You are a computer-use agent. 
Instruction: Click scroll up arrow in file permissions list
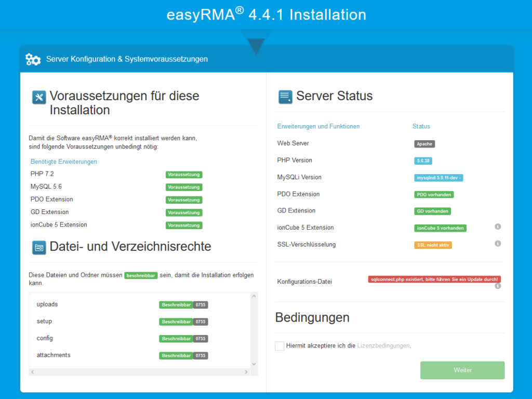pyautogui.click(x=254, y=296)
